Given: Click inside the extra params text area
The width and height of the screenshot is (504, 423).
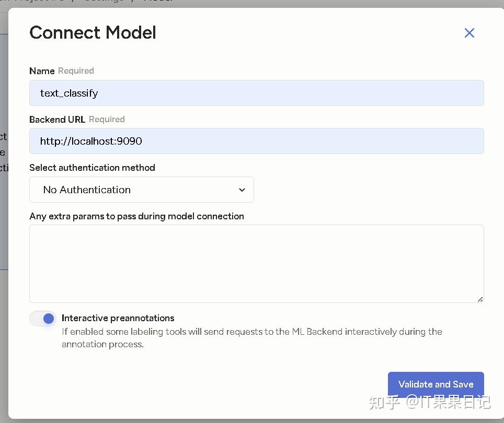Looking at the screenshot, I should tap(256, 263).
